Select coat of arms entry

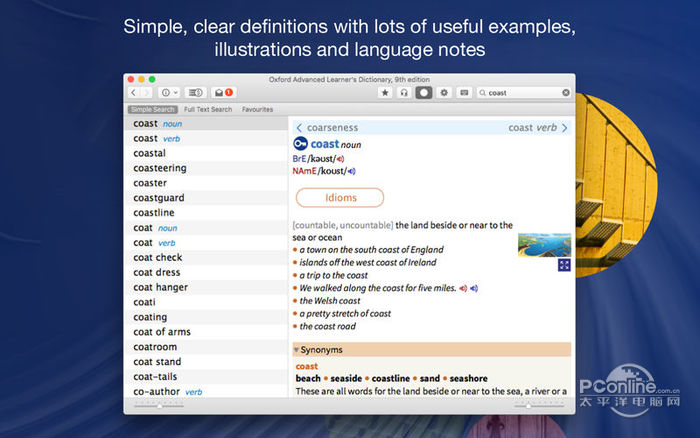[206, 332]
